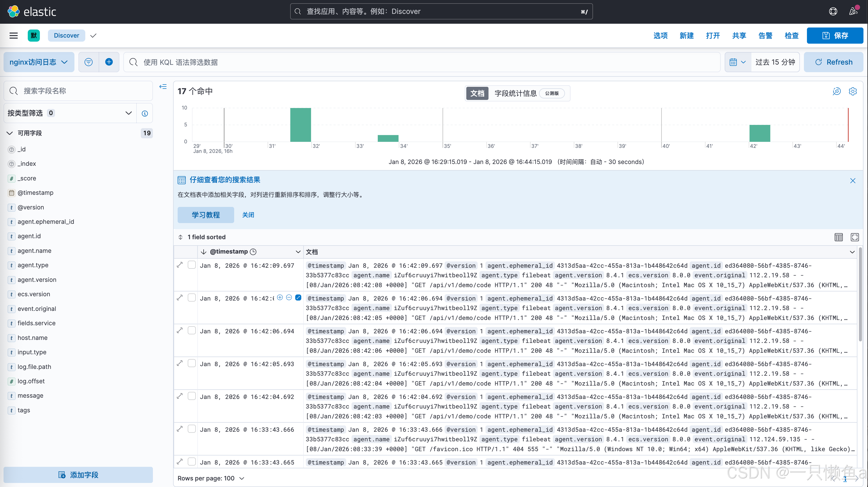Select checkbox for the 16:42:05.693 row
This screenshot has width=868, height=487.
pos(192,364)
